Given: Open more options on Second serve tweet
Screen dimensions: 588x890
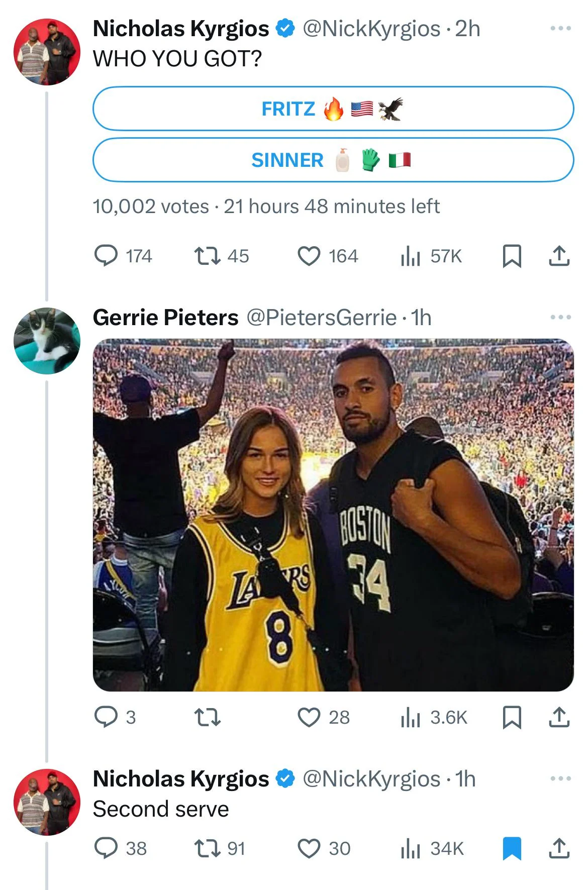Looking at the screenshot, I should pyautogui.click(x=561, y=778).
